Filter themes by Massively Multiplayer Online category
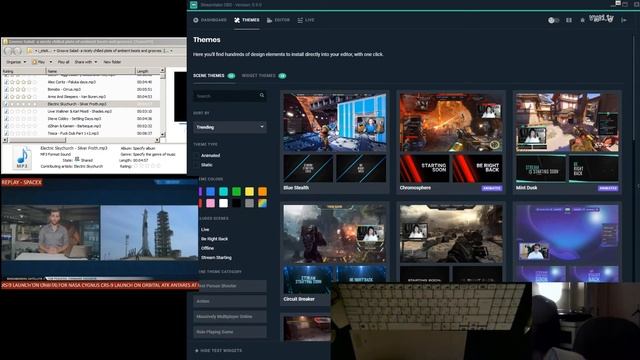The height and width of the screenshot is (360, 640). click(x=230, y=316)
